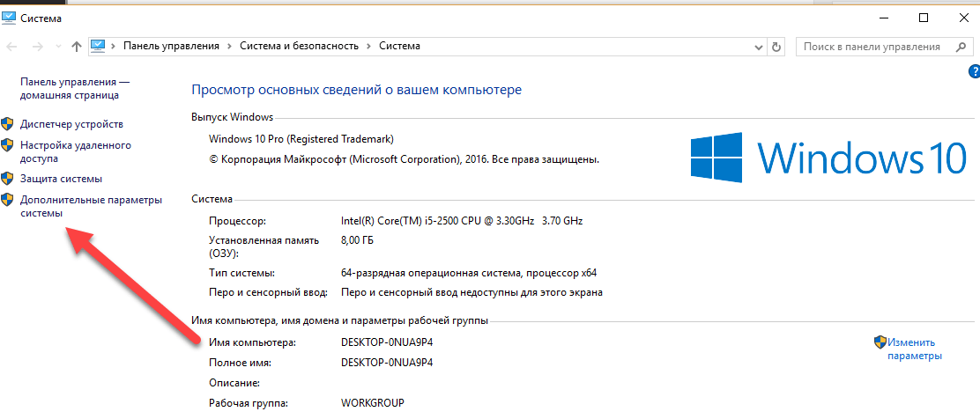Open address bar history dropdown
Image resolution: width=980 pixels, height=419 pixels.
tap(758, 47)
